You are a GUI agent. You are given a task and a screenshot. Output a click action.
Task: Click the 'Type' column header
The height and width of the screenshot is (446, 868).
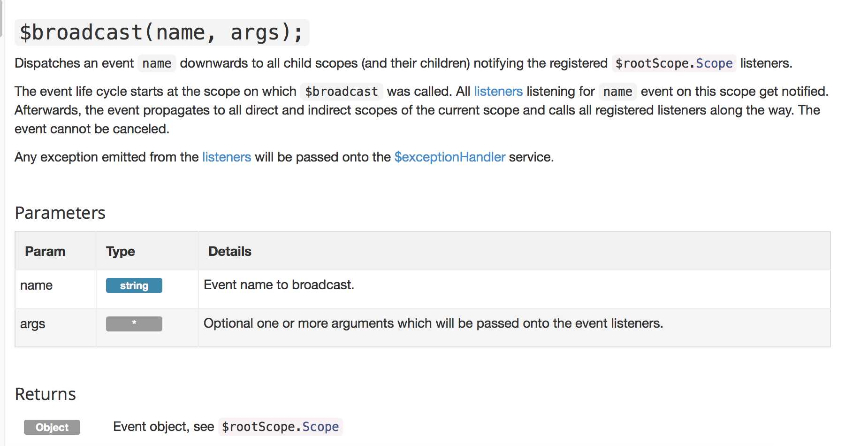click(x=121, y=251)
